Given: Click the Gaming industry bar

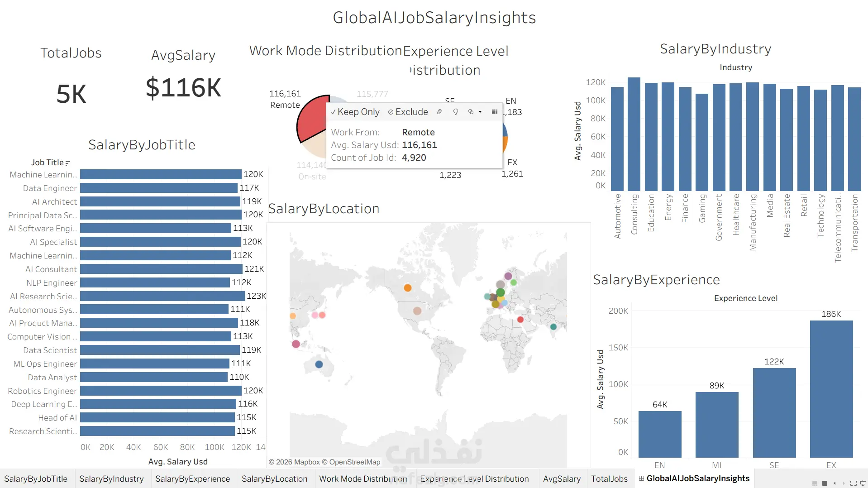Looking at the screenshot, I should (701, 142).
